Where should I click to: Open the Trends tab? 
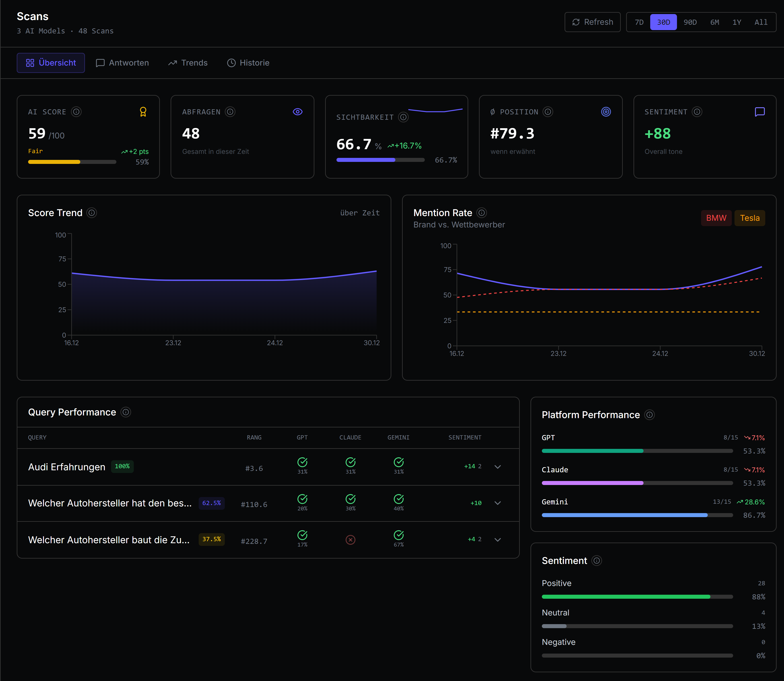pyautogui.click(x=188, y=63)
